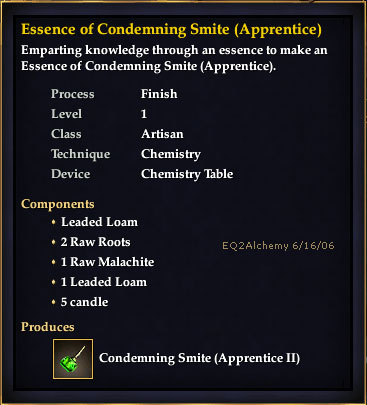Click the EQ2Alchemy 6/16/06 watermark text
Image resolution: width=367 pixels, height=405 pixels.
[278, 246]
